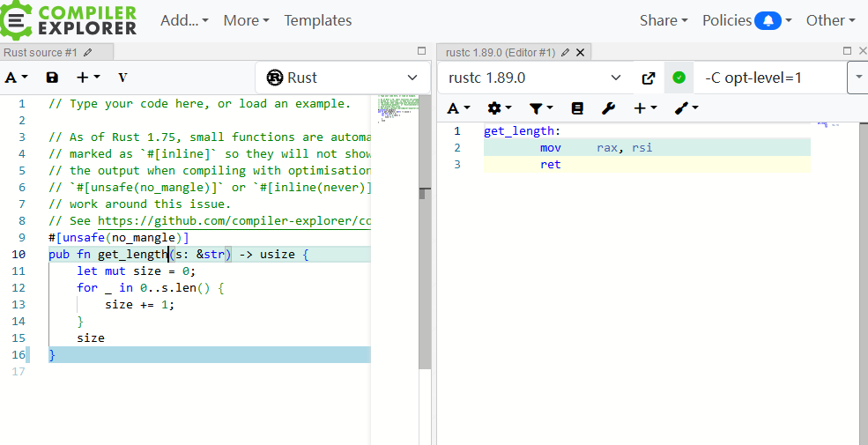
Task: Open compiler in popout window icon
Action: 649,78
